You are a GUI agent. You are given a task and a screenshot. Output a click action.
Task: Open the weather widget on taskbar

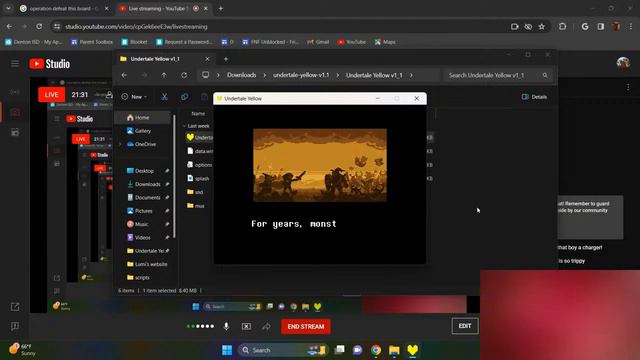23,350
